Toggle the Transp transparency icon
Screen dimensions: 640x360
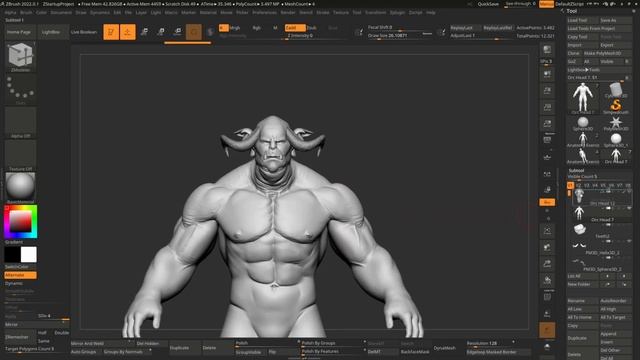547,314
